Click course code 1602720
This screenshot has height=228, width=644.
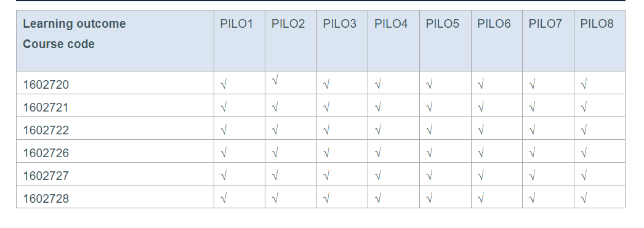click(46, 84)
